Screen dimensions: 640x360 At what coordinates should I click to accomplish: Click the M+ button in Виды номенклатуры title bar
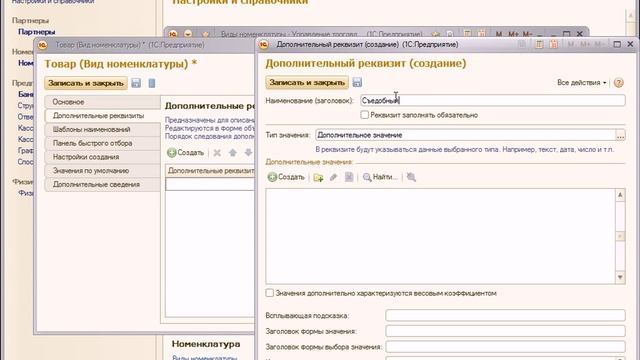pyautogui.click(x=513, y=34)
